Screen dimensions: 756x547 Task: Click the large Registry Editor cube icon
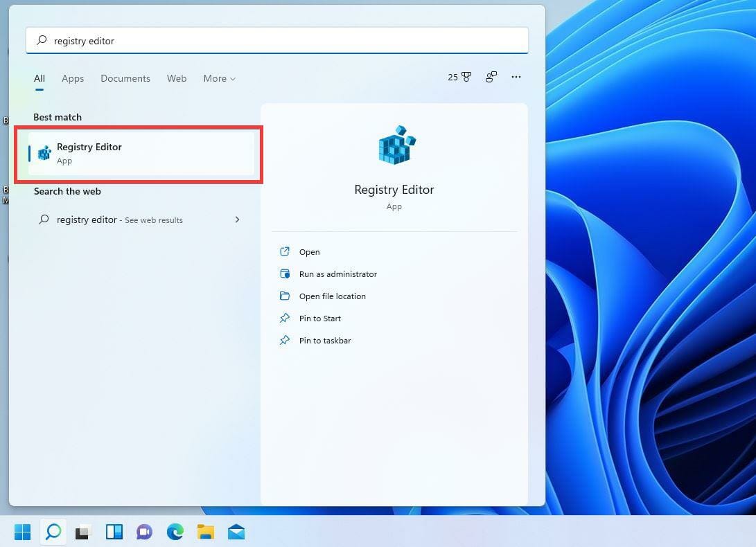397,145
